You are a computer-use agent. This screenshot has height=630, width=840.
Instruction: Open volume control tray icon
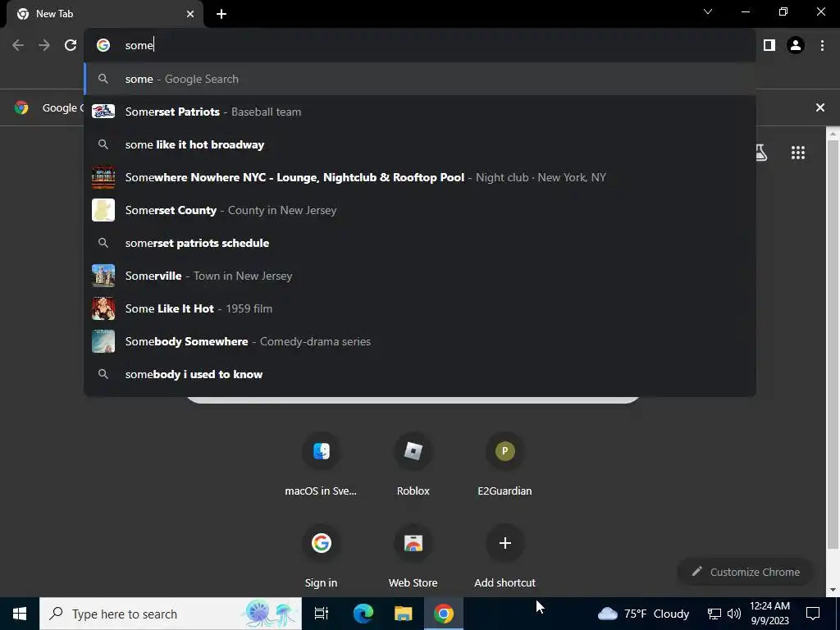click(x=734, y=614)
